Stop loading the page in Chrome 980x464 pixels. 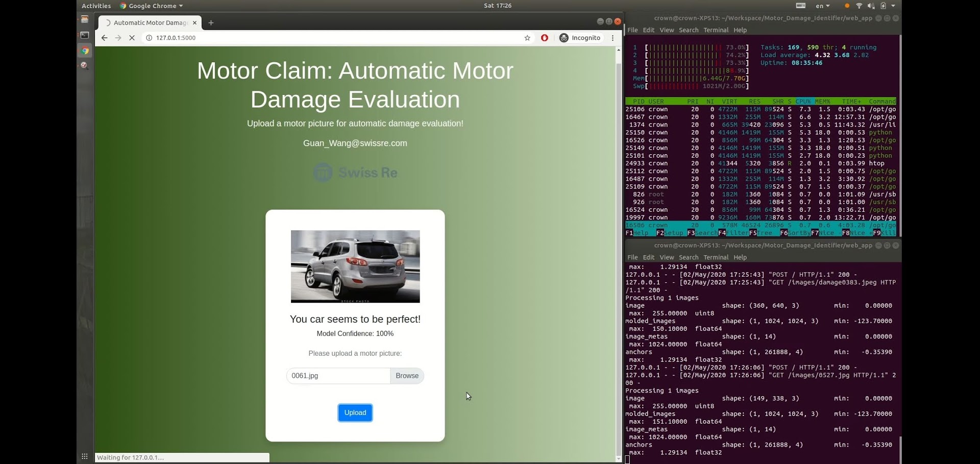(x=132, y=38)
